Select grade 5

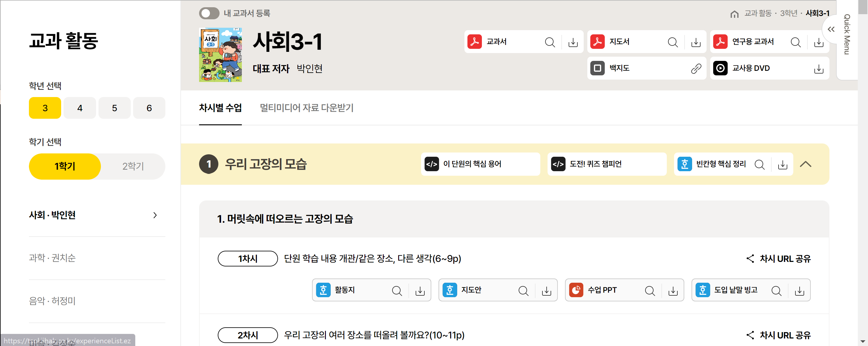114,108
